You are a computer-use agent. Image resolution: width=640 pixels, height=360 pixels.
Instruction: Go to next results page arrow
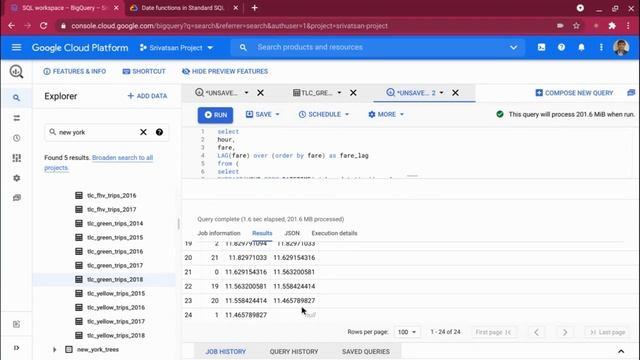[565, 332]
